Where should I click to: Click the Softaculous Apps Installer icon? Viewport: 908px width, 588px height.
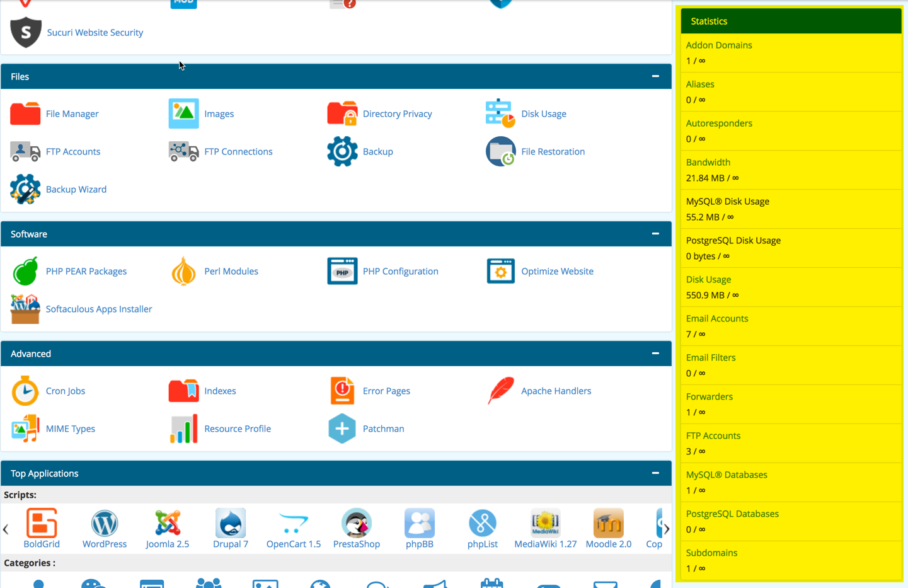(x=25, y=309)
